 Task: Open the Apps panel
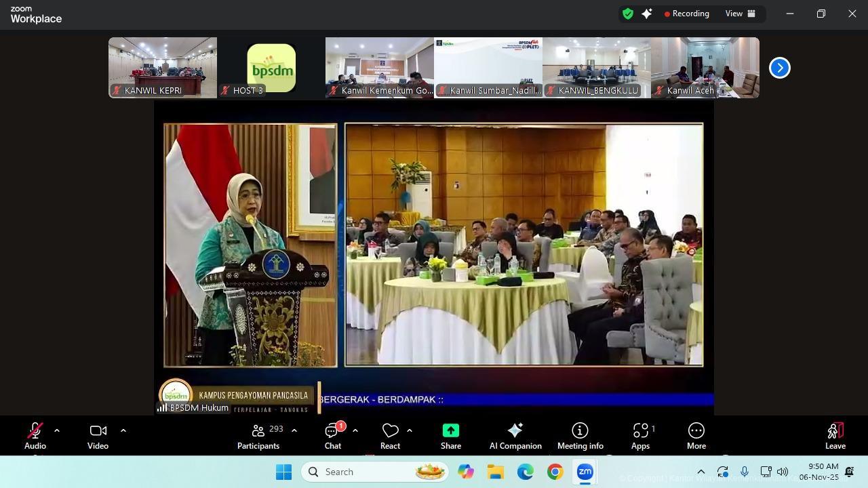pyautogui.click(x=640, y=436)
